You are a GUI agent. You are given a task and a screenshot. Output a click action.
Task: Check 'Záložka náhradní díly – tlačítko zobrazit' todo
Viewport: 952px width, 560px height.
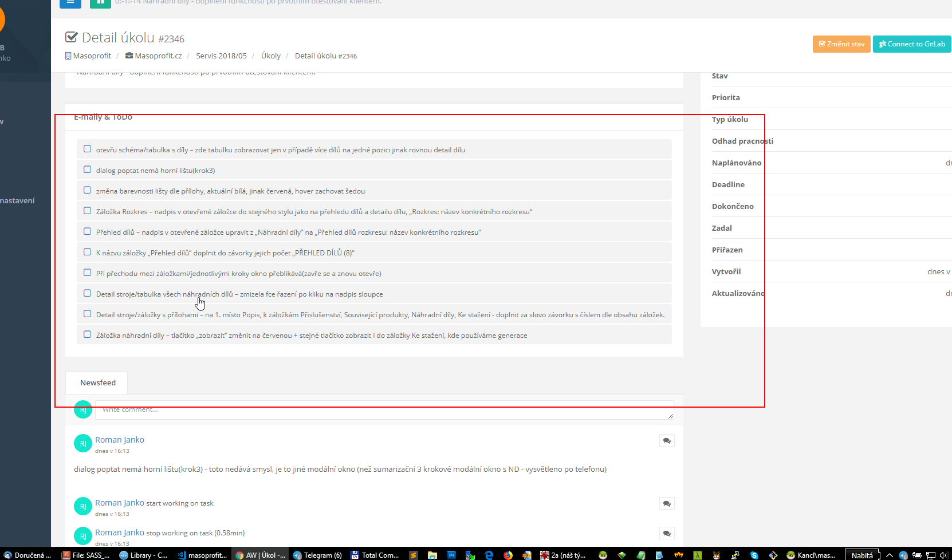pos(87,334)
